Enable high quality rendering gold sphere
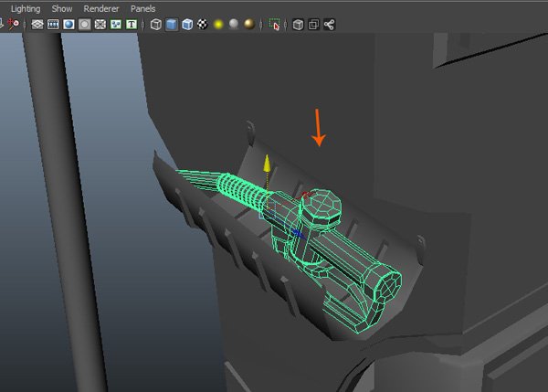Screen dimensions: 548x392 249,24
